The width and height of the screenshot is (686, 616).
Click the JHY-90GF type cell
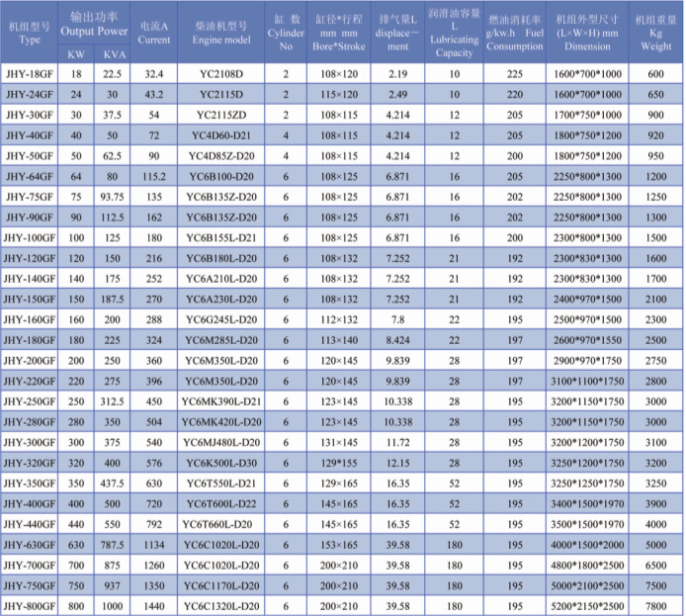(30, 218)
